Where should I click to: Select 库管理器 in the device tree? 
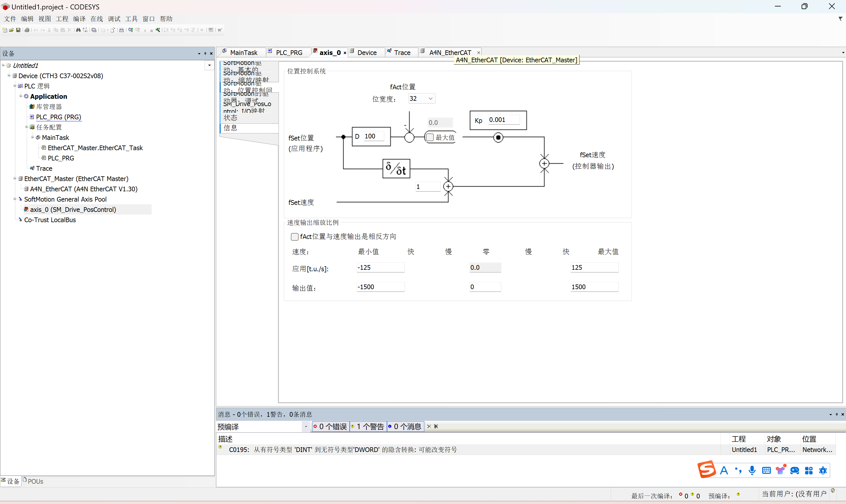pyautogui.click(x=49, y=107)
